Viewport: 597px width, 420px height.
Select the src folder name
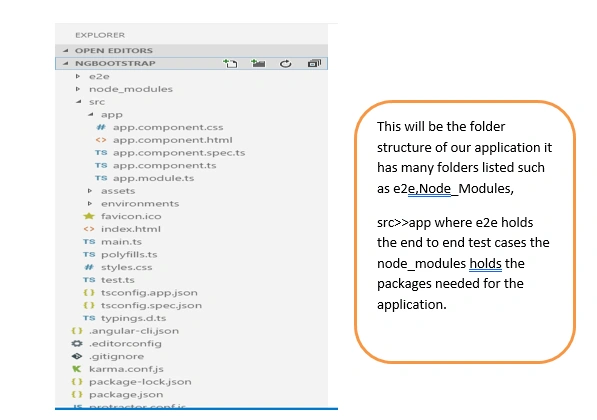point(97,102)
